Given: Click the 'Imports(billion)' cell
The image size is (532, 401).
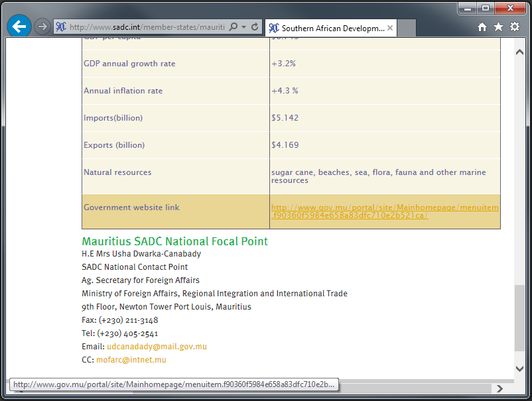Looking at the screenshot, I should (176, 118).
